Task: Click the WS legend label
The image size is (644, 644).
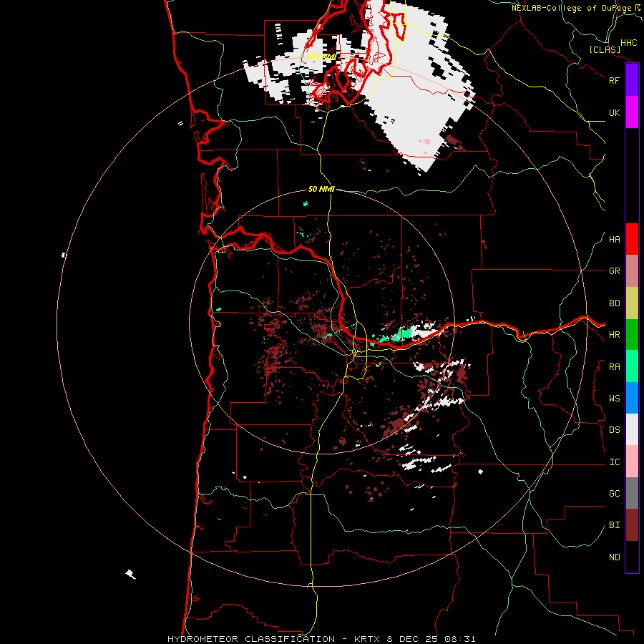Action: point(614,399)
